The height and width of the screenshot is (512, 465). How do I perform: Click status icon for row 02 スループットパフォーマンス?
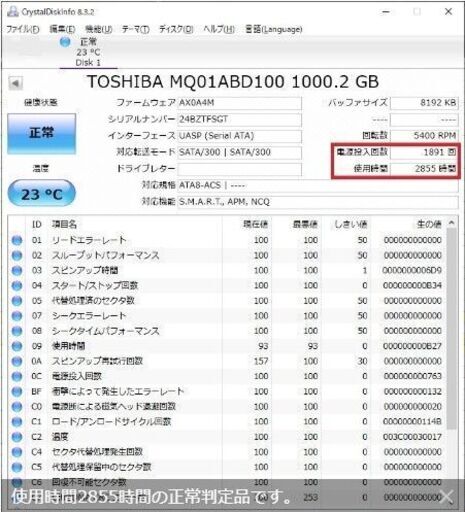click(x=17, y=255)
